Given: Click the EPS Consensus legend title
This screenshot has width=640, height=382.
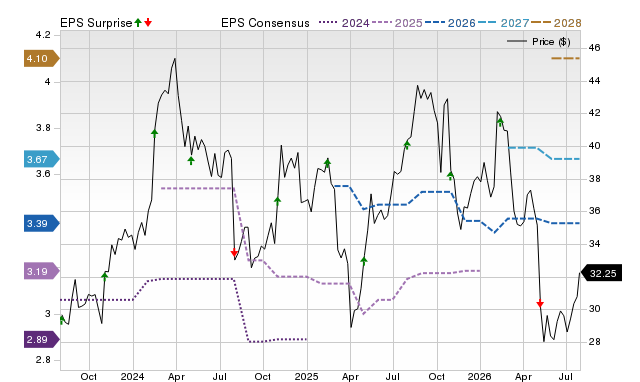Looking at the screenshot, I should pos(265,23).
